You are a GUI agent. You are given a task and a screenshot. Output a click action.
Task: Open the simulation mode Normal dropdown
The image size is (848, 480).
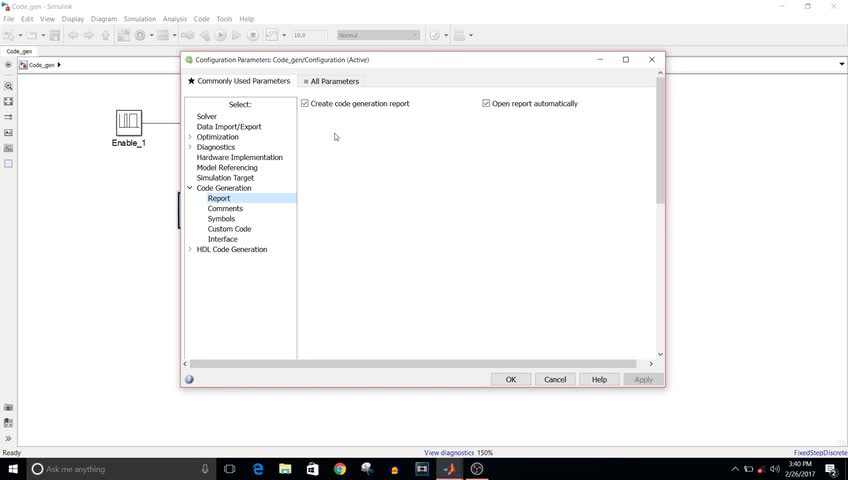click(379, 35)
